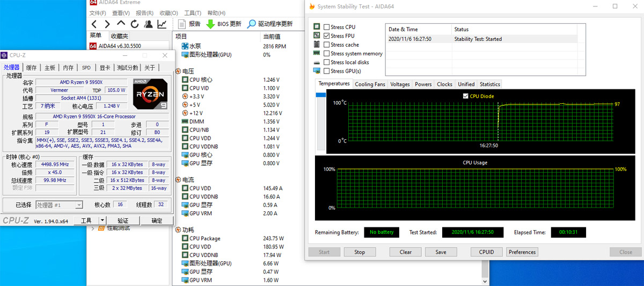Open the AIDA64 graph chart icon
The height and width of the screenshot is (286, 644).
pos(162,24)
